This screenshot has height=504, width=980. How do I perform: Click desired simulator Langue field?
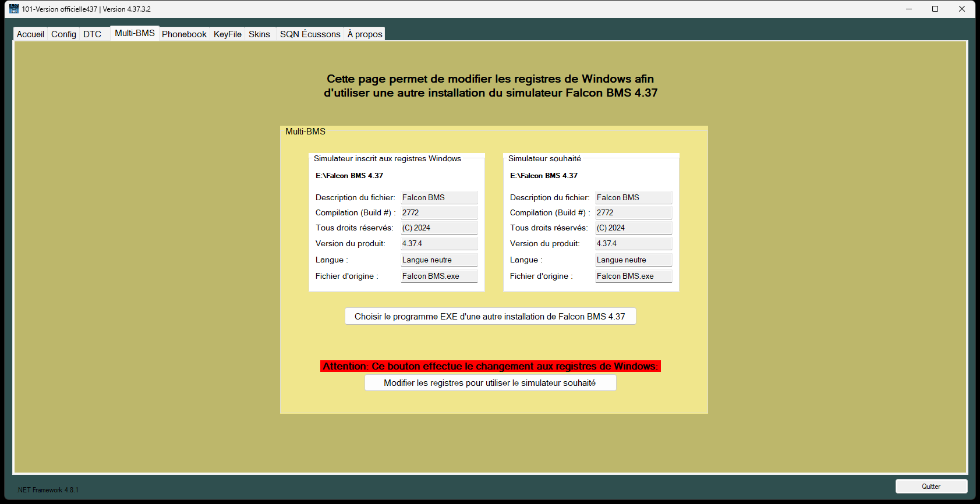tap(634, 260)
